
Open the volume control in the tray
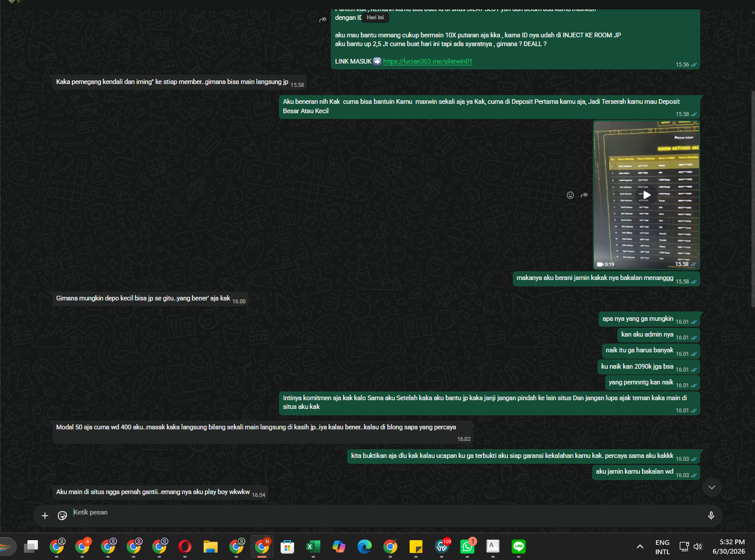(x=698, y=547)
